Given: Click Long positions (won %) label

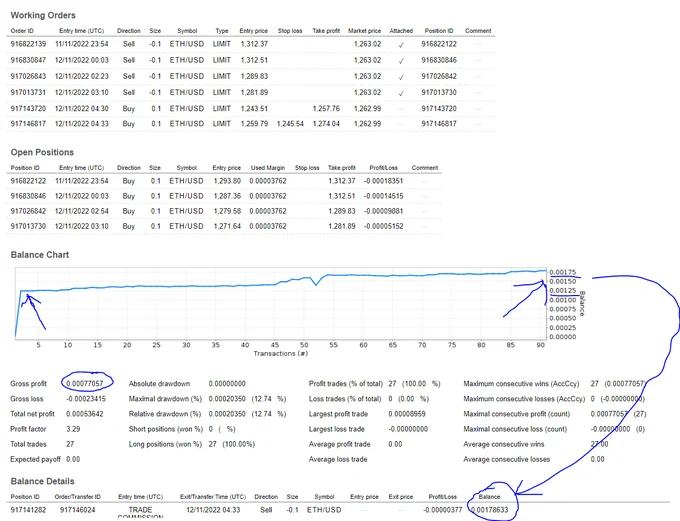Looking at the screenshot, I should pos(165,444).
